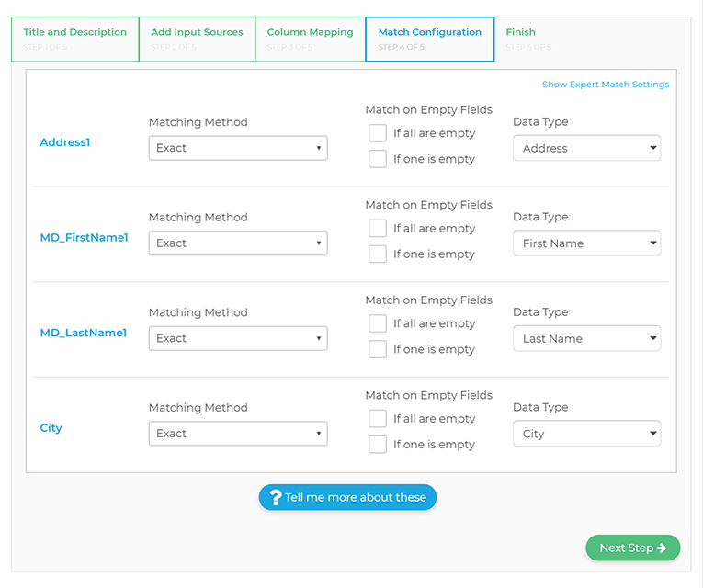The height and width of the screenshot is (588, 703).
Task: Click the arrow icon on Next Step
Action: click(662, 548)
